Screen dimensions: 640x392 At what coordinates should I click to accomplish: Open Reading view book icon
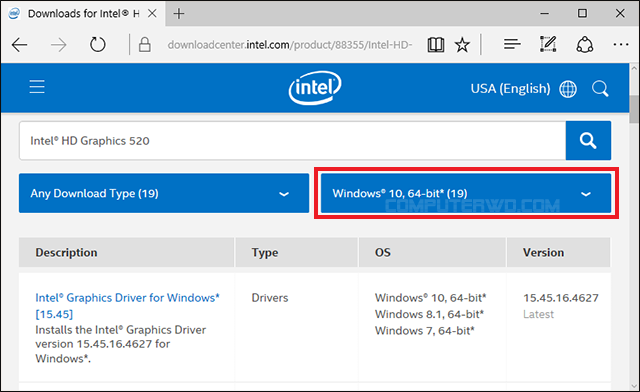click(436, 45)
